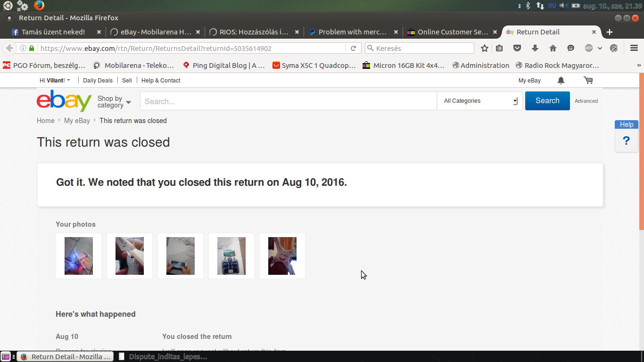The width and height of the screenshot is (644, 362).
Task: Open Radio Rock Magyaror... bookmark
Action: 557,66
